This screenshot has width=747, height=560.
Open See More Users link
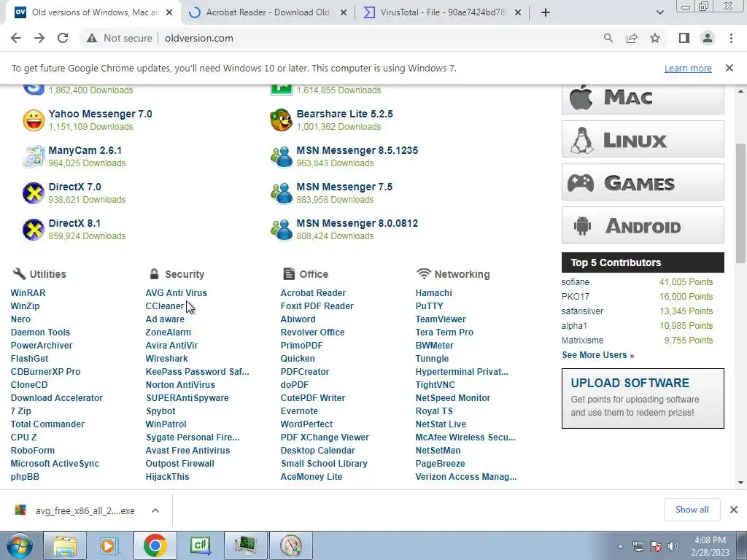[x=598, y=355]
